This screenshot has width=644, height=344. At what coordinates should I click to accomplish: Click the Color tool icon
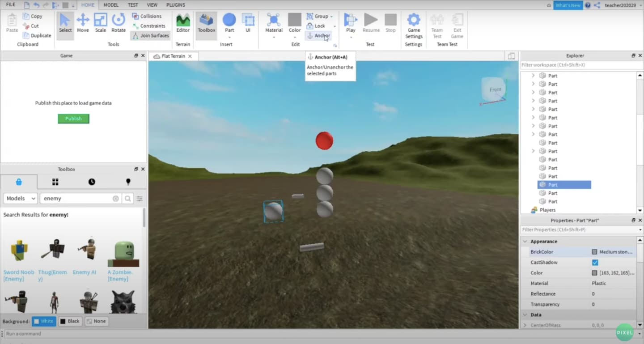pos(295,20)
